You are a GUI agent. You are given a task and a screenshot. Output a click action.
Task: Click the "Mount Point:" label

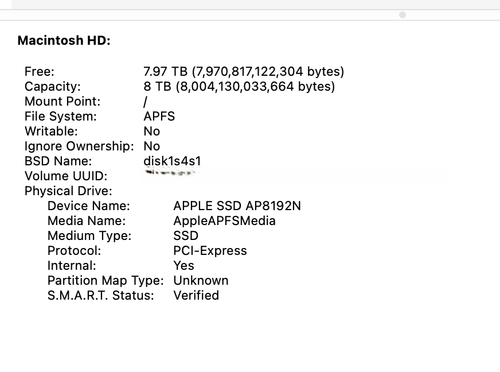[x=62, y=101]
